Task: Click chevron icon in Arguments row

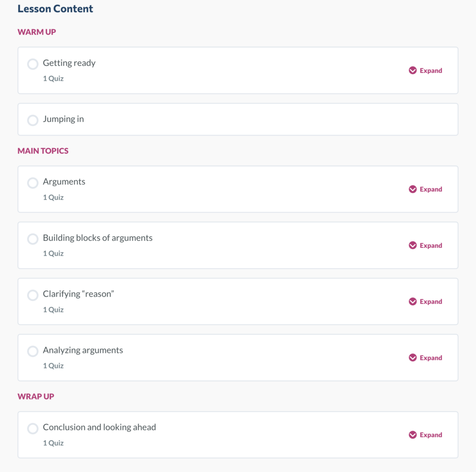Action: [413, 189]
